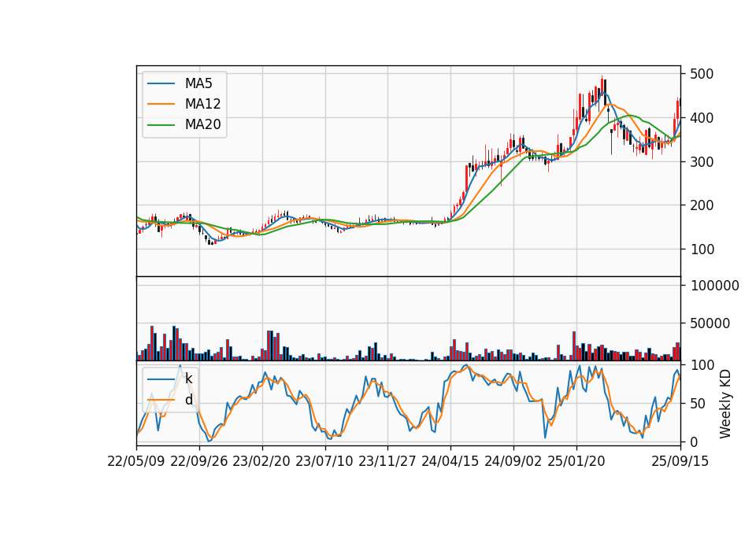This screenshot has width=756, height=543.
Task: Click the 400 price axis label
Action: pyautogui.click(x=702, y=118)
